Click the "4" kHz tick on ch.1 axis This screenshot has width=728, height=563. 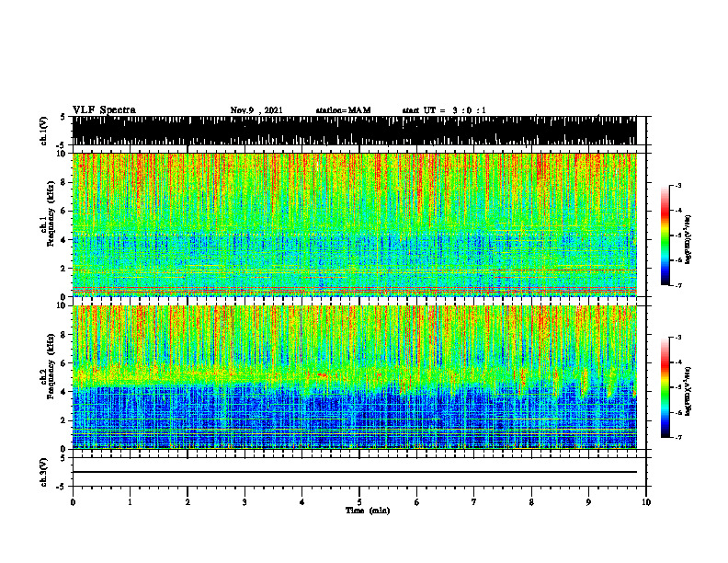click(x=64, y=240)
